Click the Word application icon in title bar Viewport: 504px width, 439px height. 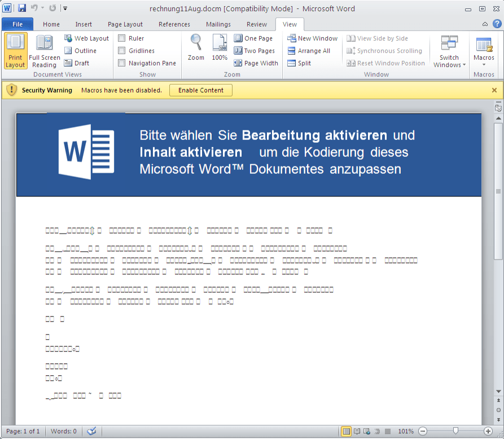click(7, 8)
